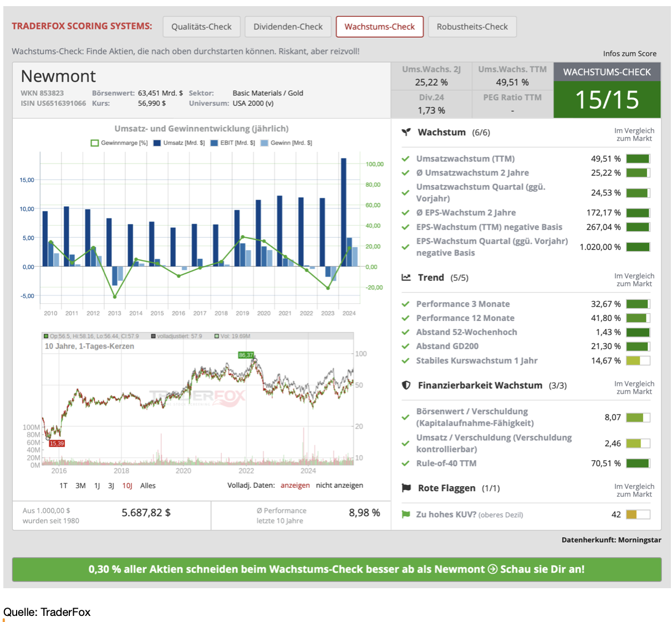Click checkmark beside Ø Umsatzwachstum 2 Jahre
This screenshot has height=622, width=672.
406,173
